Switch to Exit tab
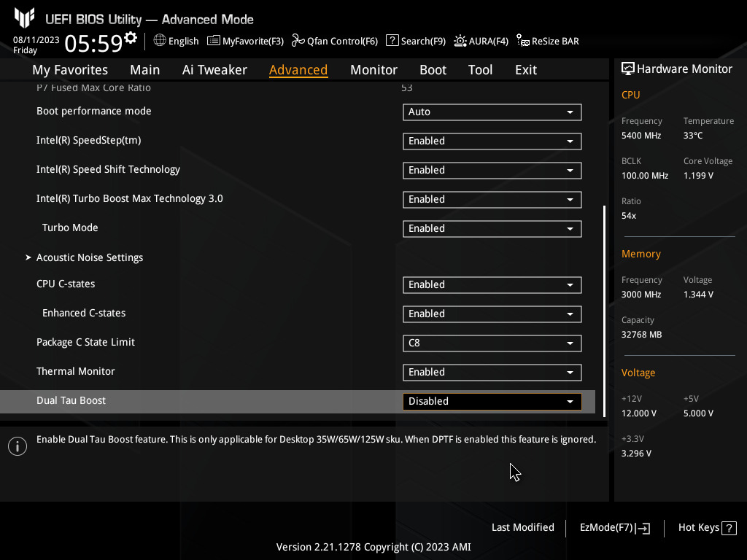The height and width of the screenshot is (560, 747). click(x=526, y=69)
